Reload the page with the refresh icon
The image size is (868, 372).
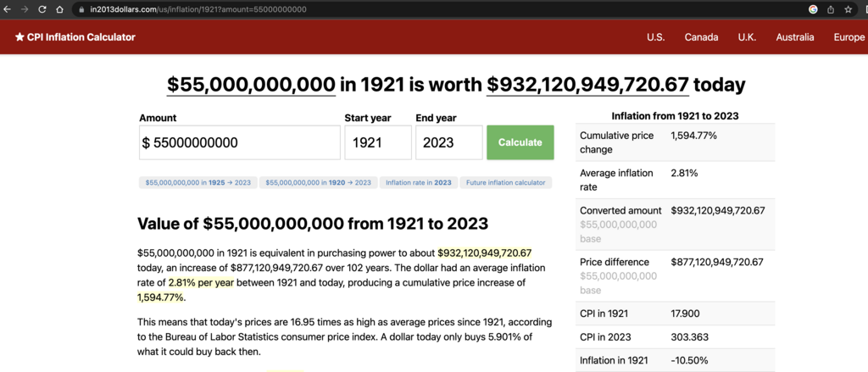(x=42, y=9)
